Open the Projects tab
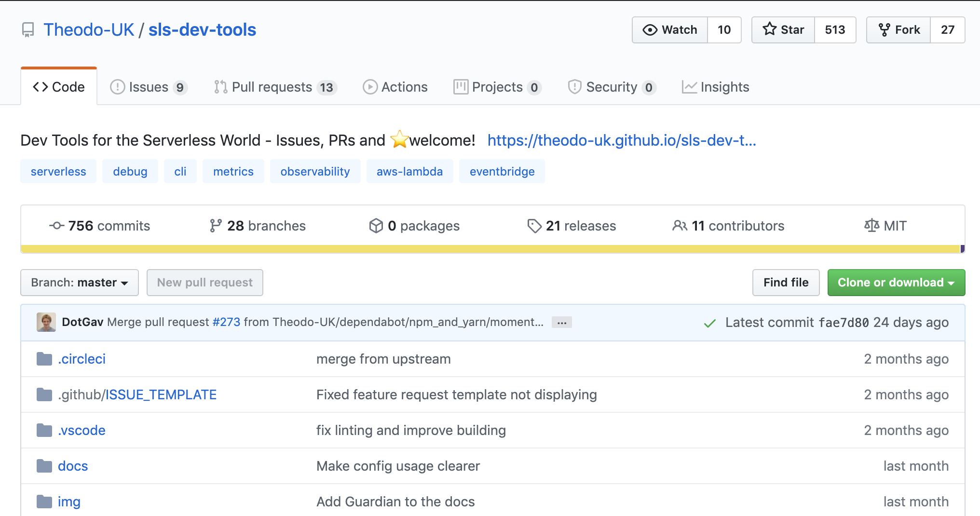Viewport: 980px width, 516px height. [498, 87]
